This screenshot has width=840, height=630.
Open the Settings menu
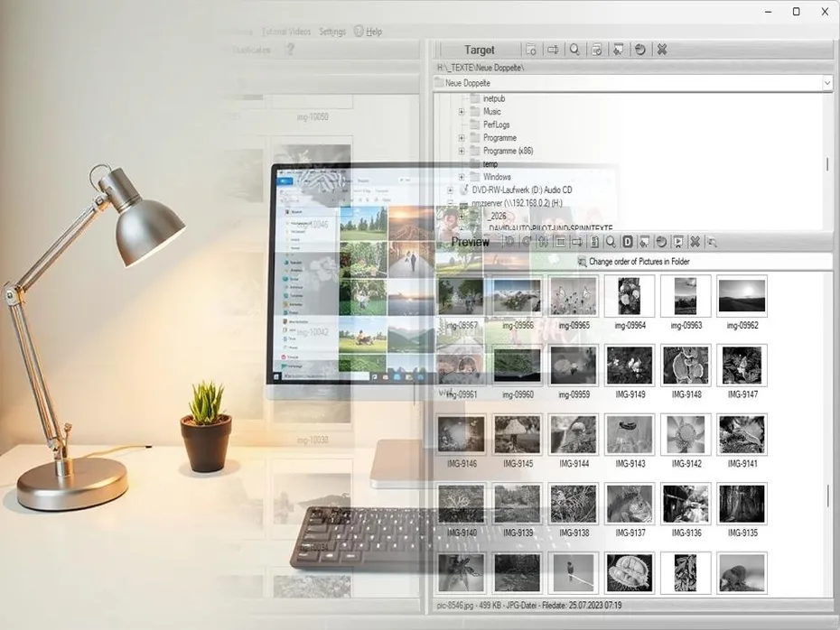click(332, 31)
